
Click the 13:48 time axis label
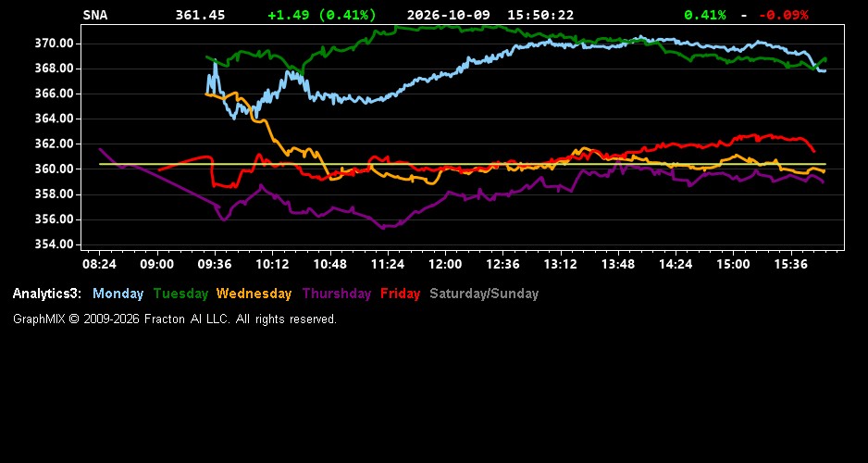[x=618, y=264]
